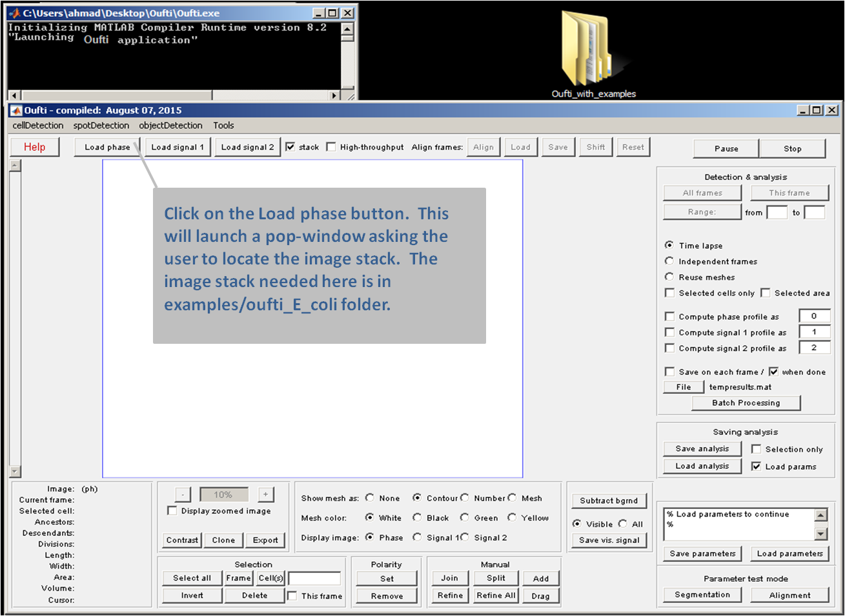Screen dimensions: 845x616
Task: Display the Signal 2 image
Action: tap(465, 537)
